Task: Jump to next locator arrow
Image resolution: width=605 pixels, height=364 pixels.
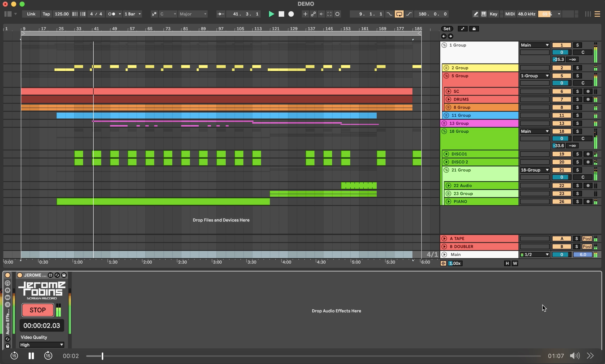Action: point(451,36)
